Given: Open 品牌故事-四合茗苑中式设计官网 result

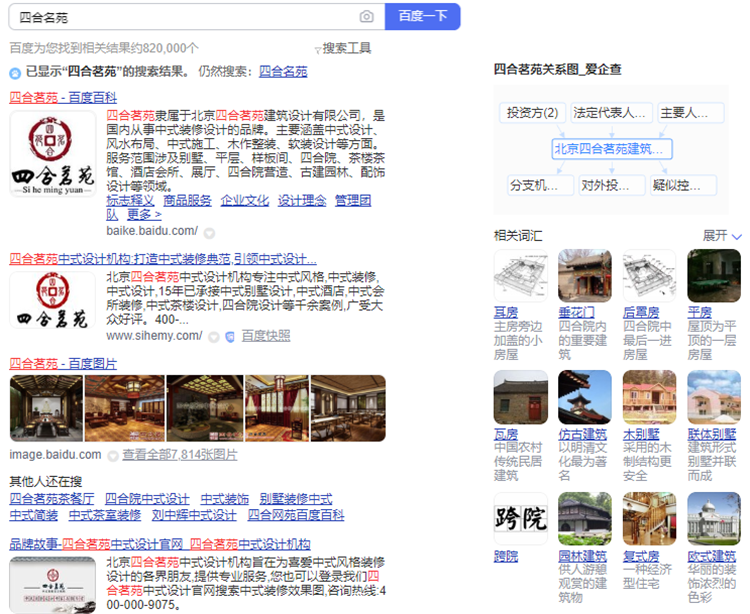Looking at the screenshot, I should point(160,544).
